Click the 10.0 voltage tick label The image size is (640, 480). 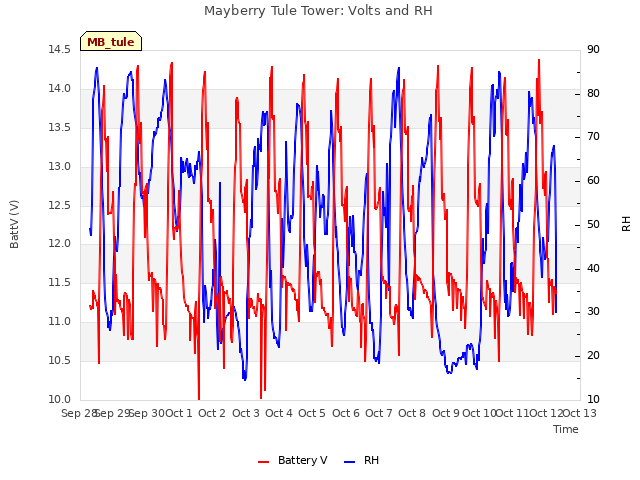60,399
